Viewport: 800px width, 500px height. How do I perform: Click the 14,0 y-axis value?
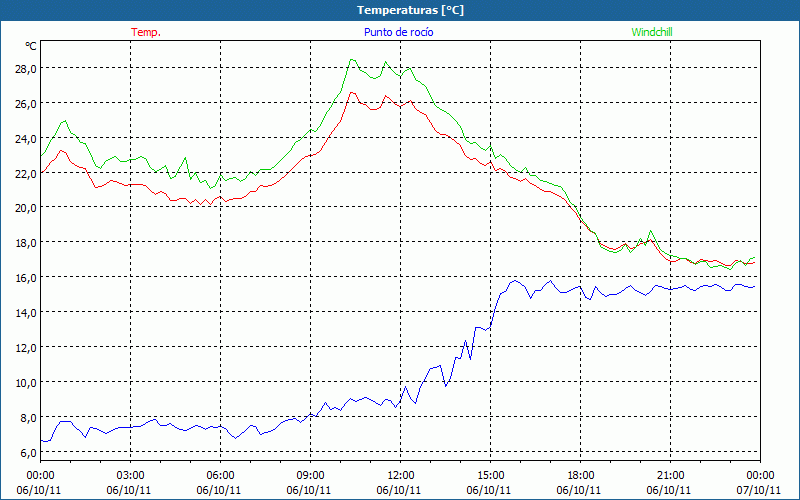pyautogui.click(x=26, y=313)
